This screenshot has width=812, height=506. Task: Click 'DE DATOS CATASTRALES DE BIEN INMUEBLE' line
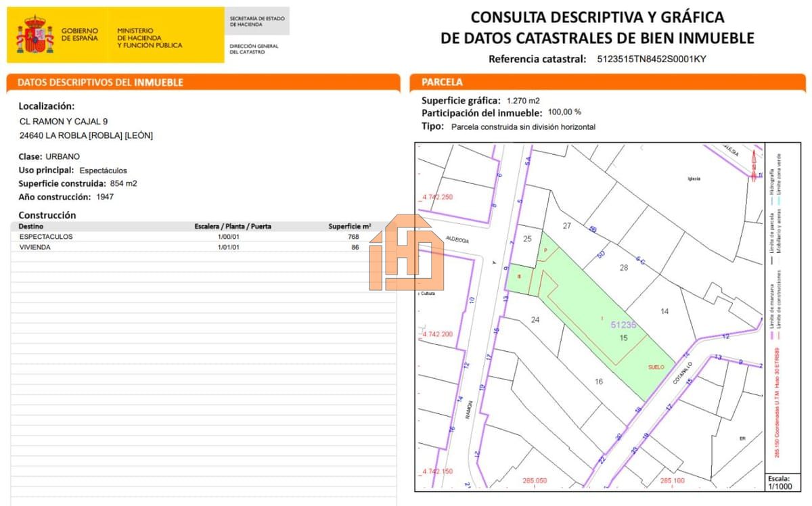pyautogui.click(x=597, y=38)
